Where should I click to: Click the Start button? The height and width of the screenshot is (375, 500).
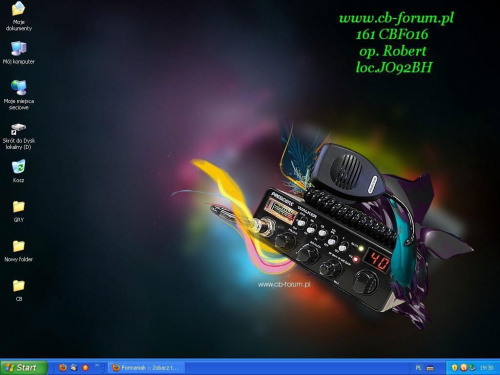(x=24, y=367)
